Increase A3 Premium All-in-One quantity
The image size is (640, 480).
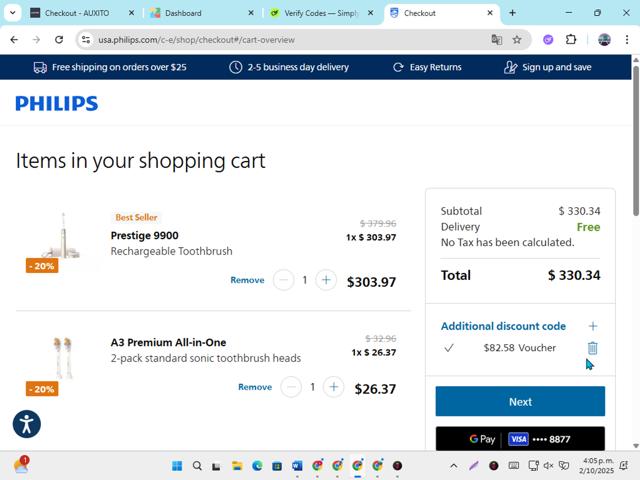[x=334, y=387]
